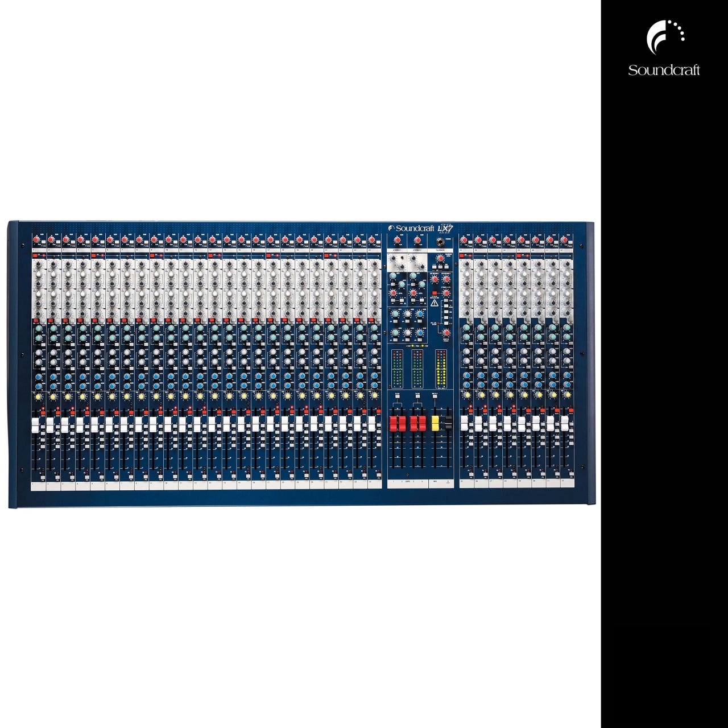This screenshot has width=728, height=728.
Task: Click channel 32 yellow pan knob
Action: click(x=568, y=395)
